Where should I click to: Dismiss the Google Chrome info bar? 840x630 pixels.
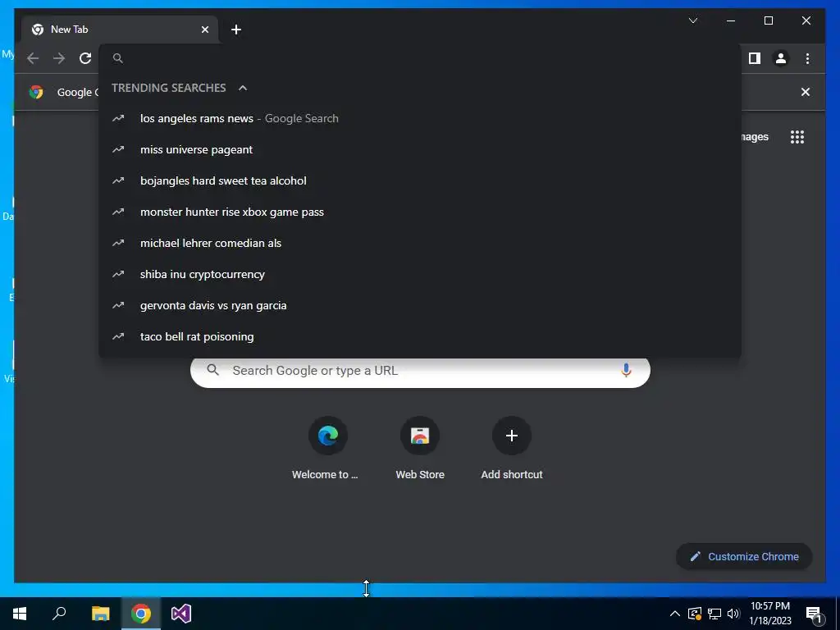tap(806, 92)
